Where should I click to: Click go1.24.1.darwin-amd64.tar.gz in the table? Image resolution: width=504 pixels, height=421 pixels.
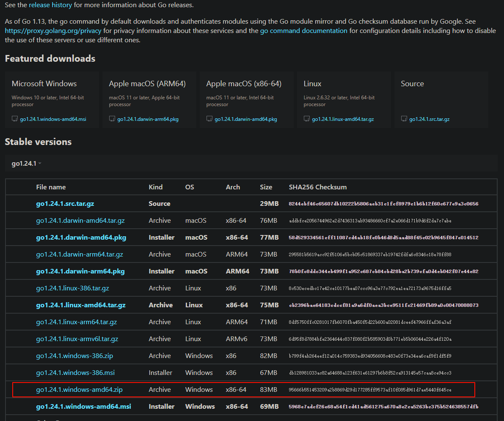(80, 221)
